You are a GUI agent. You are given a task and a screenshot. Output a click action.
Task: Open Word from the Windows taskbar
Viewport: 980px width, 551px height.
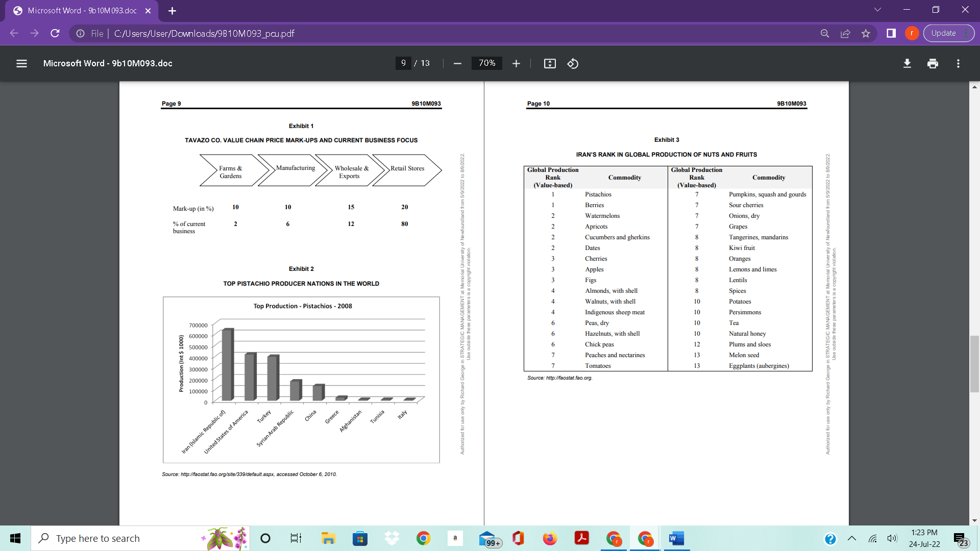676,538
